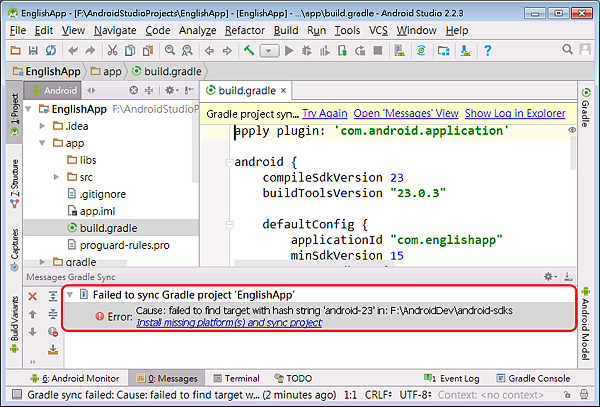
Task: Click the app breadcrumb
Action: point(106,72)
